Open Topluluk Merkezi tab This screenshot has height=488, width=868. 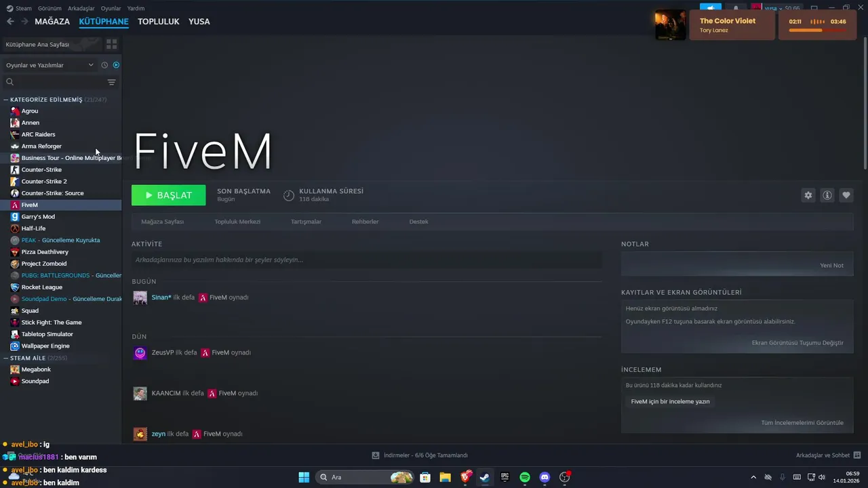pyautogui.click(x=237, y=222)
